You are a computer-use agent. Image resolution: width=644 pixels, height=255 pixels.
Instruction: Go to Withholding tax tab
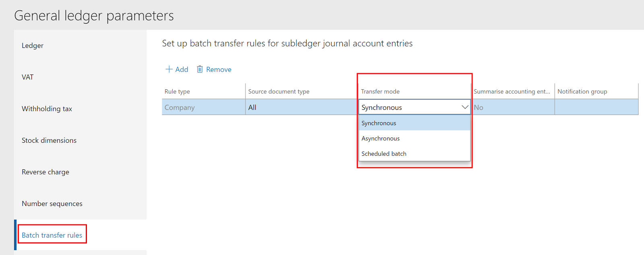click(x=47, y=109)
